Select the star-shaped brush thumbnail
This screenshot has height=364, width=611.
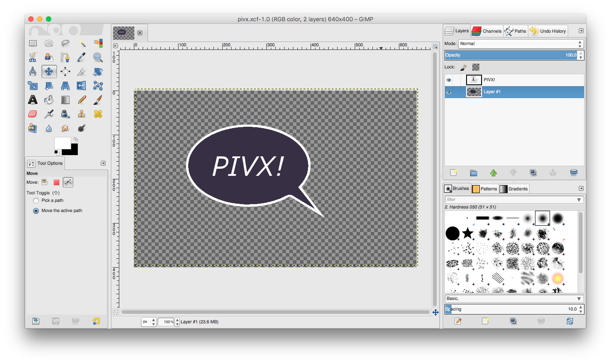[x=467, y=233]
